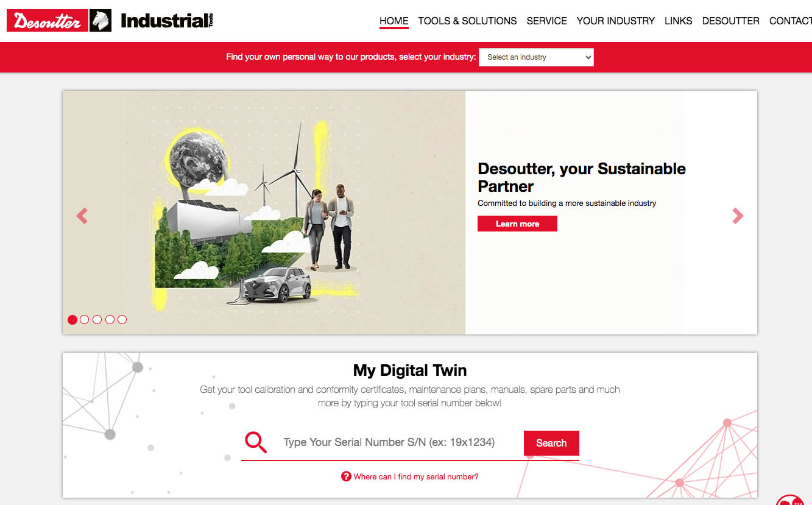Click the horse head logo icon
This screenshot has width=812, height=505.
point(101,21)
